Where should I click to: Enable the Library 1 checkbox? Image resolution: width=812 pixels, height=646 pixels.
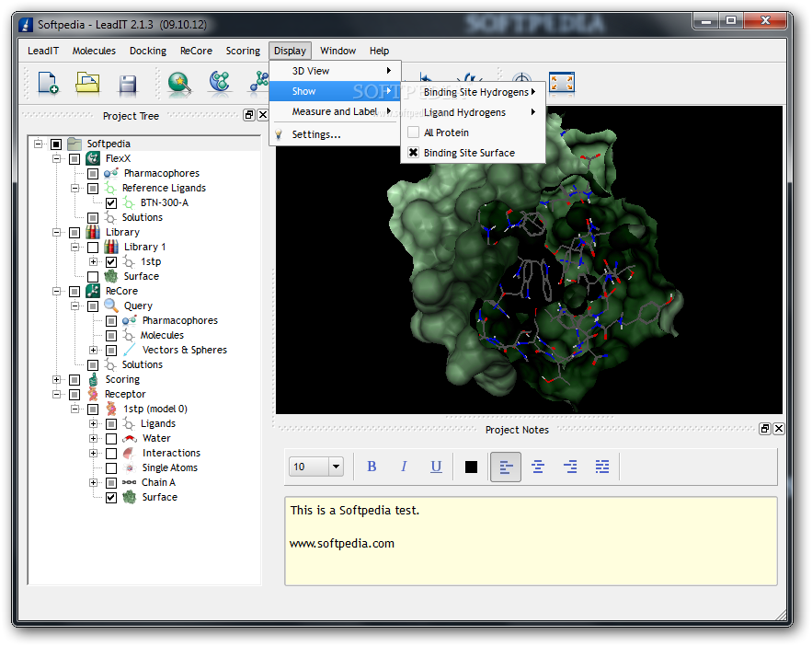pos(93,248)
